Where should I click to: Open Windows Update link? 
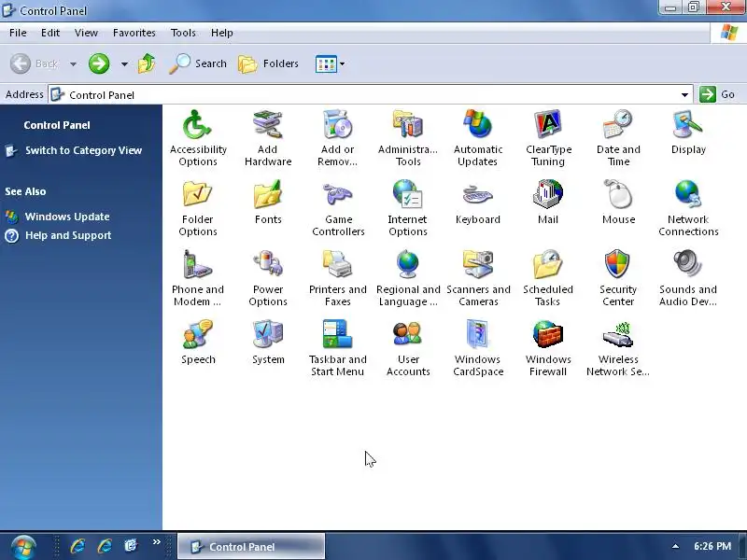(x=67, y=217)
